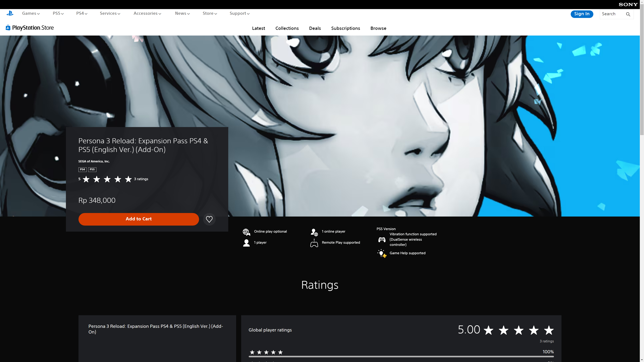Click the Rp 348,000 price text
This screenshot has width=644, height=362.
[97, 200]
